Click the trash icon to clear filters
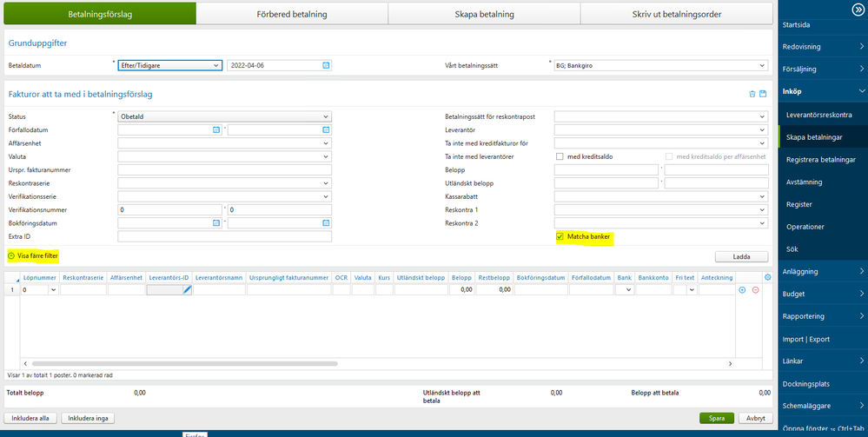Image resolution: width=868 pixels, height=437 pixels. [x=752, y=94]
